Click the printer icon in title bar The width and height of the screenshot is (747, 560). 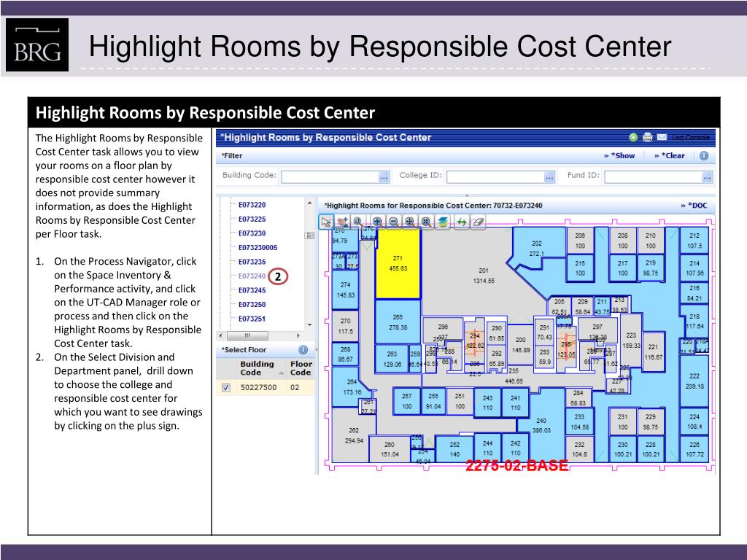[x=648, y=138]
